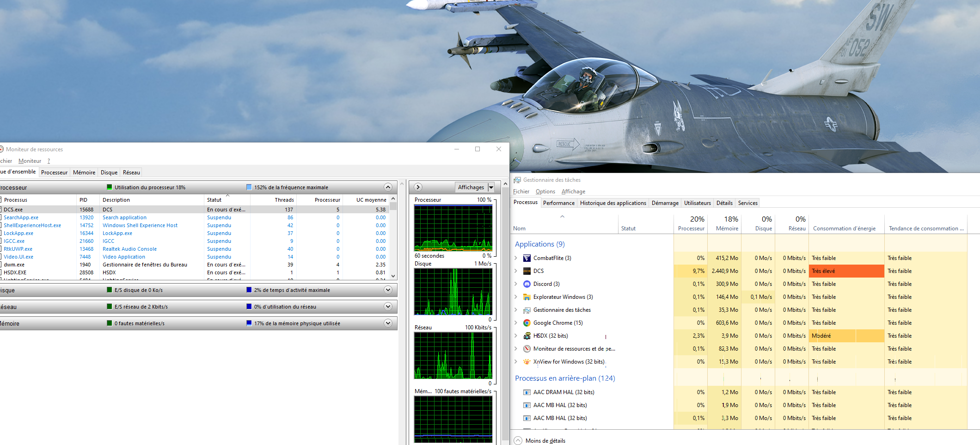
Task: Switch to the Performance tab
Action: click(559, 203)
